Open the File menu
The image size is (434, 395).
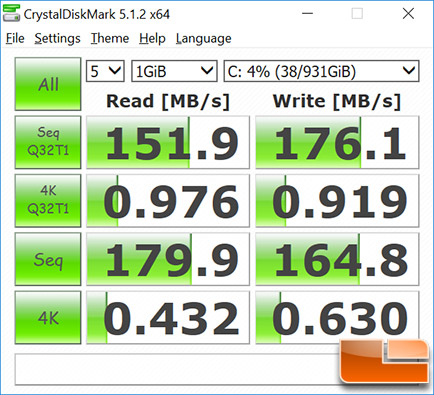(x=15, y=38)
